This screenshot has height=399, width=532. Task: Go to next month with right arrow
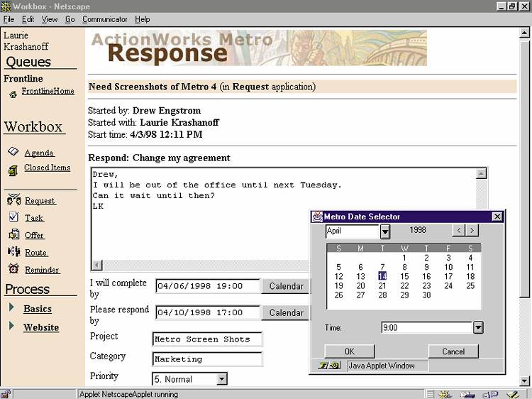[x=472, y=231]
